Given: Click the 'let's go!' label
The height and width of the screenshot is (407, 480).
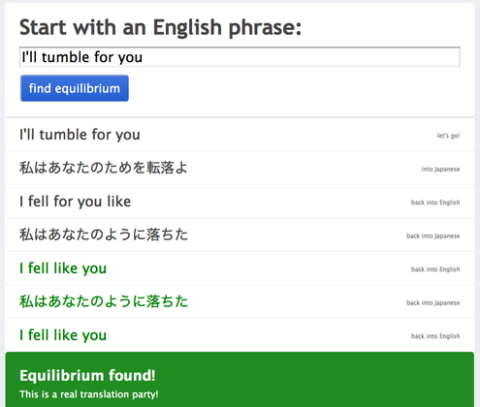Looking at the screenshot, I should [x=448, y=136].
